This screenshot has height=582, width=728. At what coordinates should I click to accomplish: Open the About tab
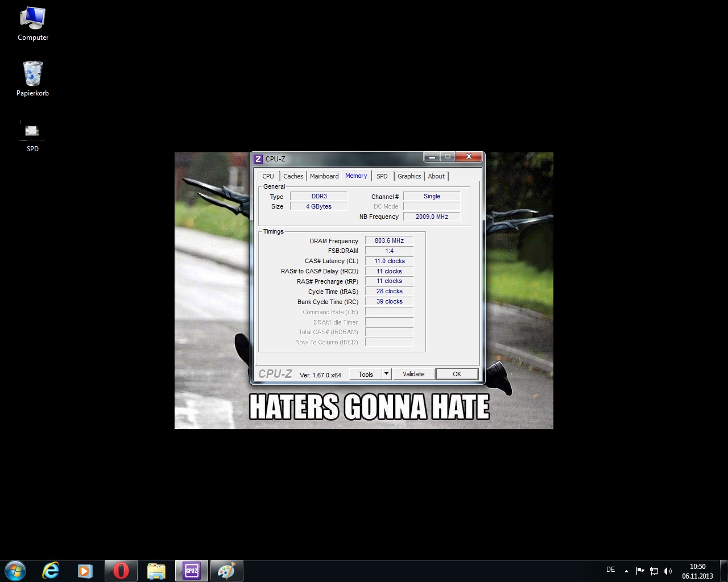coord(436,176)
